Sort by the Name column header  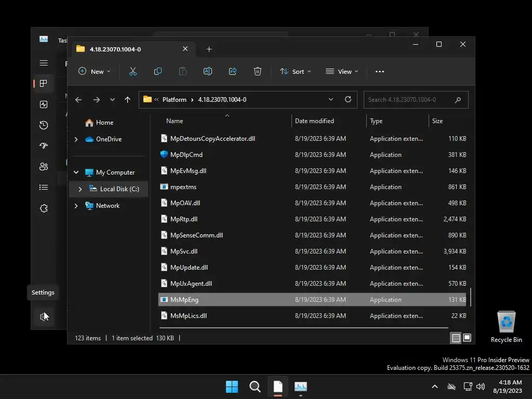[x=224, y=121]
